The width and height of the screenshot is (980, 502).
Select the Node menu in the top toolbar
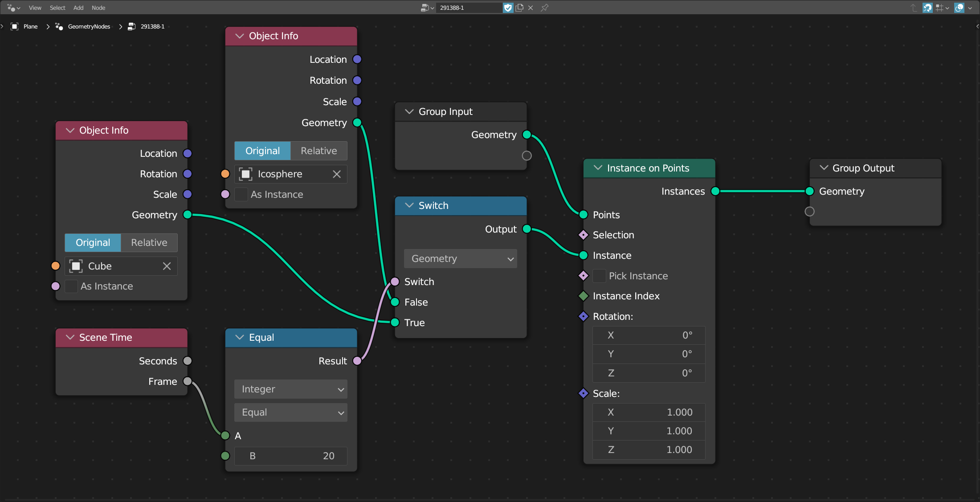(98, 7)
